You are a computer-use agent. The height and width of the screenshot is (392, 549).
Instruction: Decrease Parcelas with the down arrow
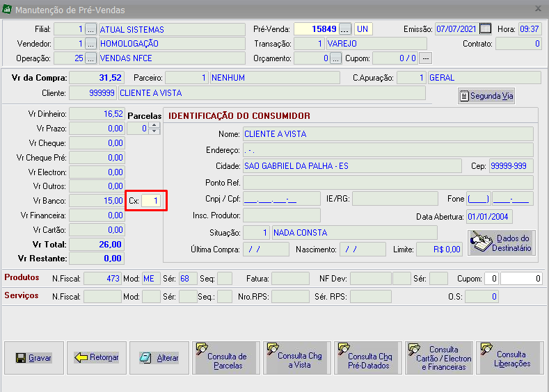(154, 131)
